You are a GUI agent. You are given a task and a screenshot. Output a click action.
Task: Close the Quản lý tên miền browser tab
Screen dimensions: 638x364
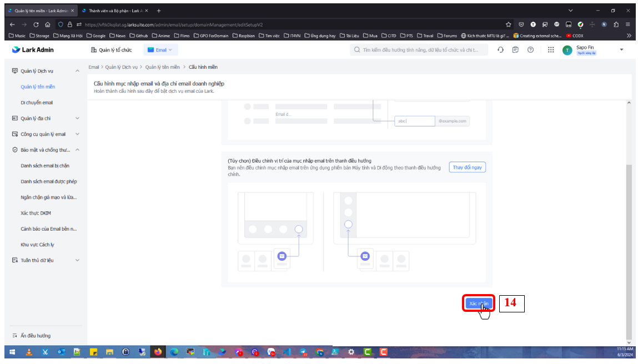pos(72,11)
